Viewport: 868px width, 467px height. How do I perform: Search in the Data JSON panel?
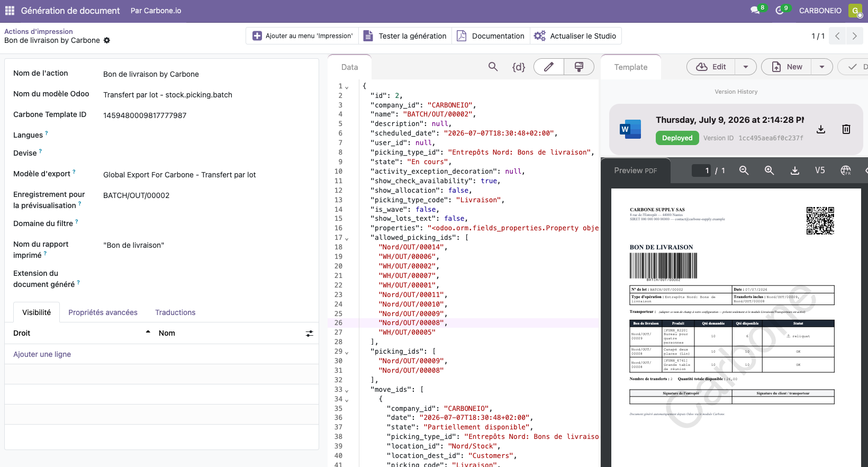pos(493,67)
